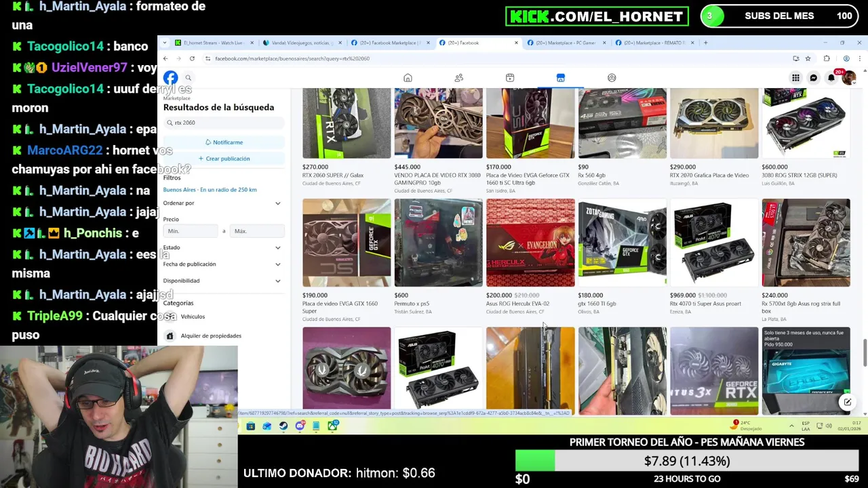
Task: Open Microsoft Store taskbar icon
Action: pyautogui.click(x=251, y=426)
